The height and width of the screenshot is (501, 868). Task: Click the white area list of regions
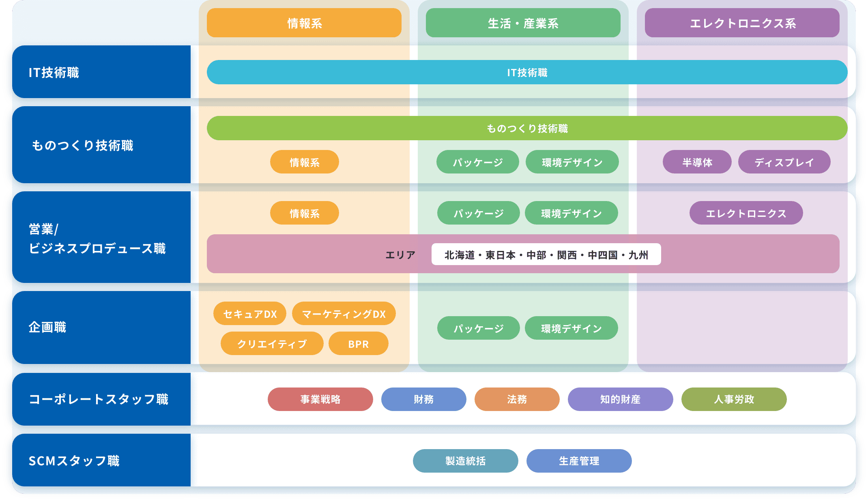click(546, 255)
